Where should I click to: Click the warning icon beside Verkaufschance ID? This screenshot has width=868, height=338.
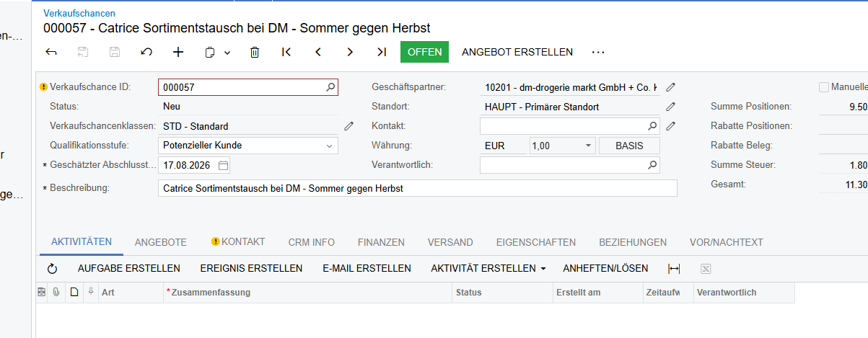click(43, 87)
